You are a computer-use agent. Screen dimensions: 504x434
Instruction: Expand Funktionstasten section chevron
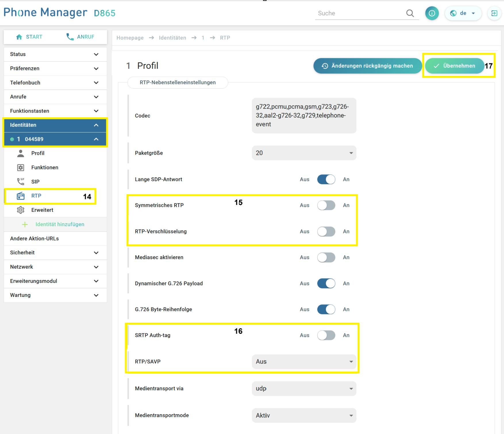(x=96, y=111)
